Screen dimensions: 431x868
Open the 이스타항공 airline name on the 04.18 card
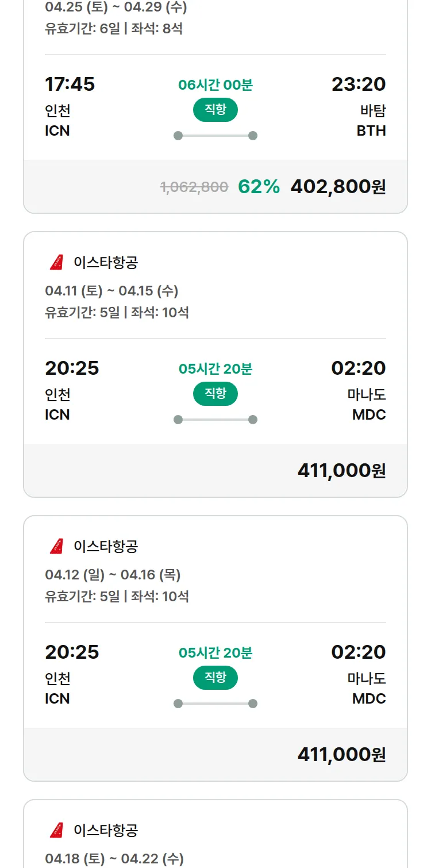coord(106,830)
